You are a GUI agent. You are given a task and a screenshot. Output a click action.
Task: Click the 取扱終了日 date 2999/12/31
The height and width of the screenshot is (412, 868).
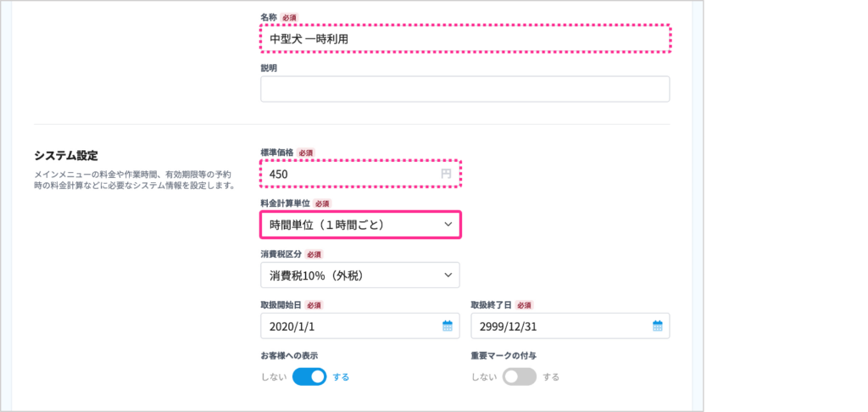coord(559,326)
